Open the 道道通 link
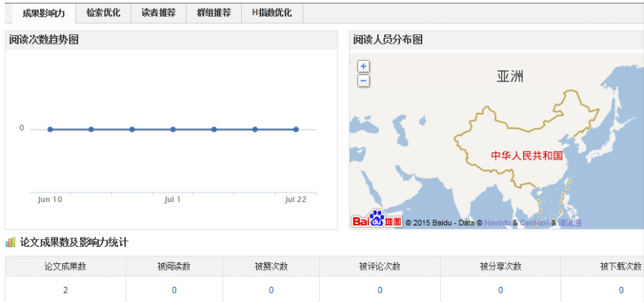Image resolution: width=644 pixels, height=302 pixels. [570, 223]
